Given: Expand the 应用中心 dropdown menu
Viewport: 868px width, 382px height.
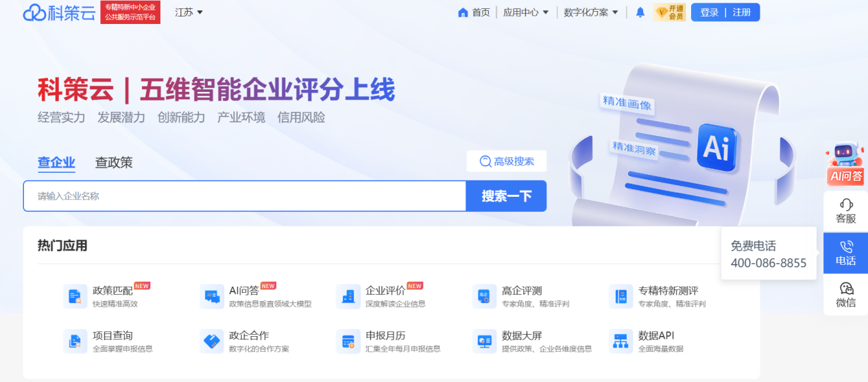Looking at the screenshot, I should [x=526, y=12].
